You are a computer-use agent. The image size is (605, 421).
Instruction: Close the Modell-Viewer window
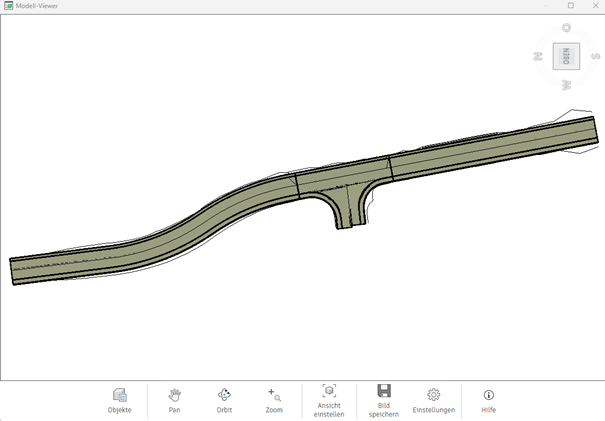[x=593, y=6]
